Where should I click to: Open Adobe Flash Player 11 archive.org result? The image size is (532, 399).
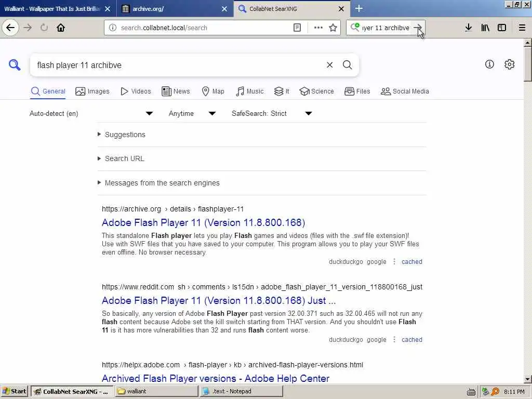coord(203,222)
